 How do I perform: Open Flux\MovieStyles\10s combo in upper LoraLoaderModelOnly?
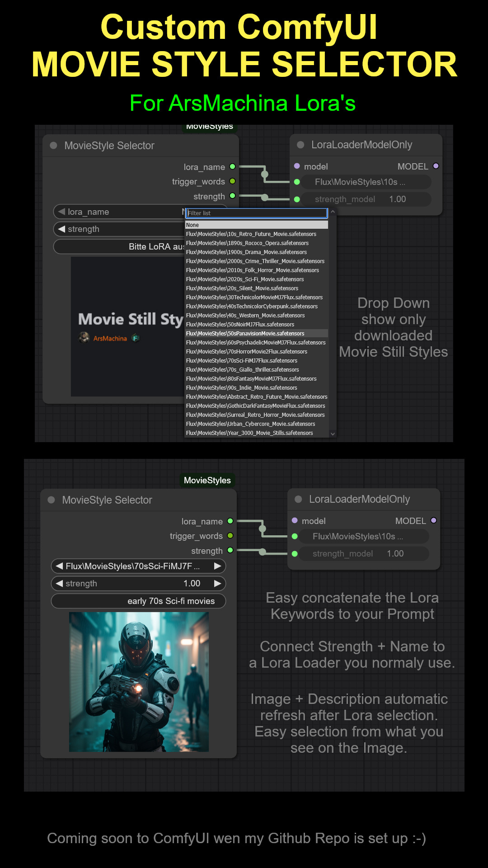[367, 182]
